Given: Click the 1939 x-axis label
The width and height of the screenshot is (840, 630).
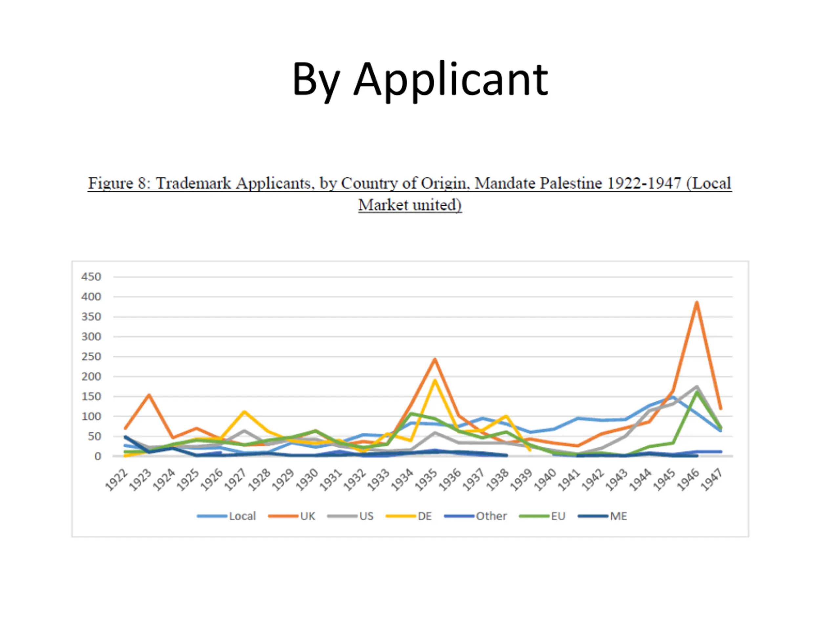Looking at the screenshot, I should pyautogui.click(x=522, y=480).
